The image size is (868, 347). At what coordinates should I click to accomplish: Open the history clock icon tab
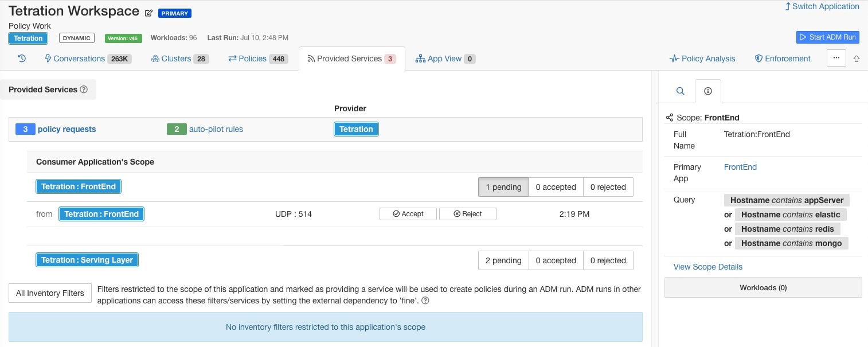pyautogui.click(x=22, y=59)
